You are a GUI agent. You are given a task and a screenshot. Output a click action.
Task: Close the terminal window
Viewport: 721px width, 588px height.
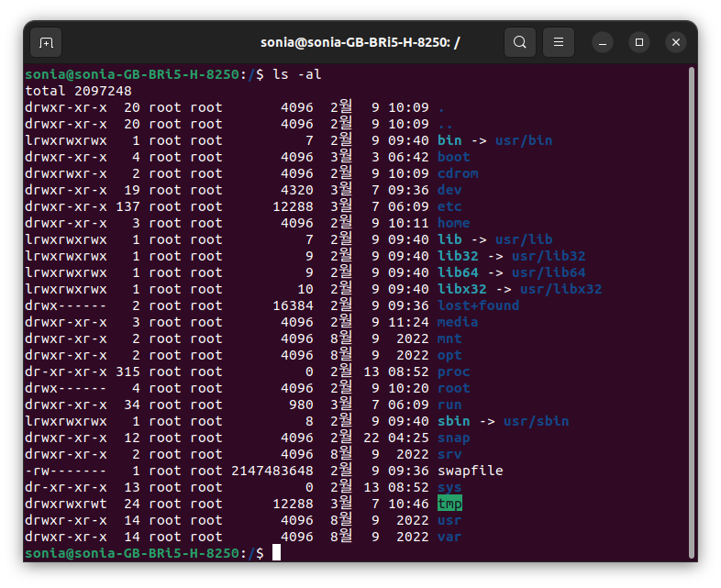[x=676, y=43]
